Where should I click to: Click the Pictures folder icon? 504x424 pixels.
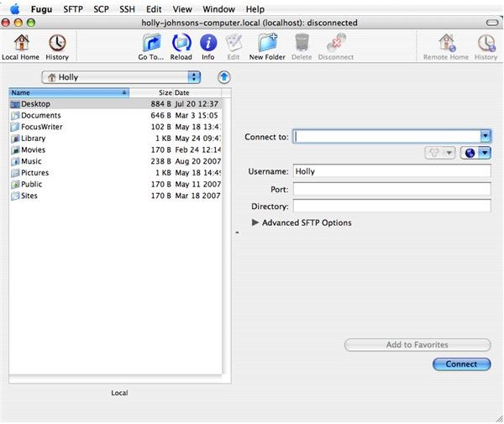[x=15, y=173]
